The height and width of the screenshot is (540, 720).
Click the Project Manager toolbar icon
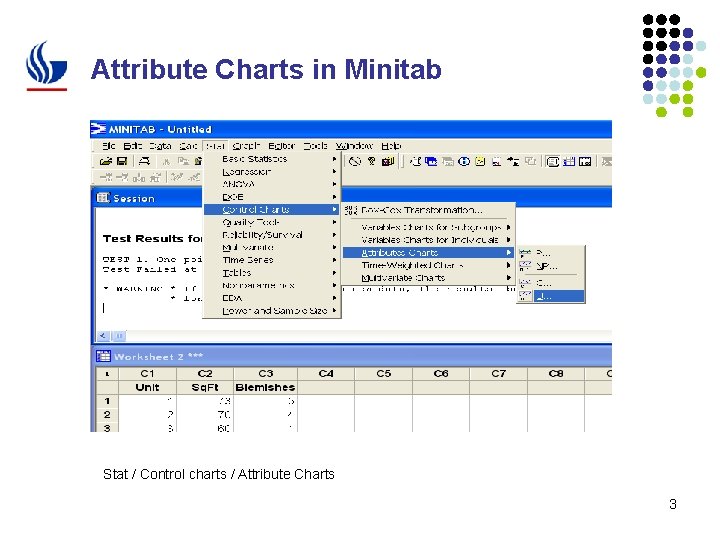[x=585, y=161]
